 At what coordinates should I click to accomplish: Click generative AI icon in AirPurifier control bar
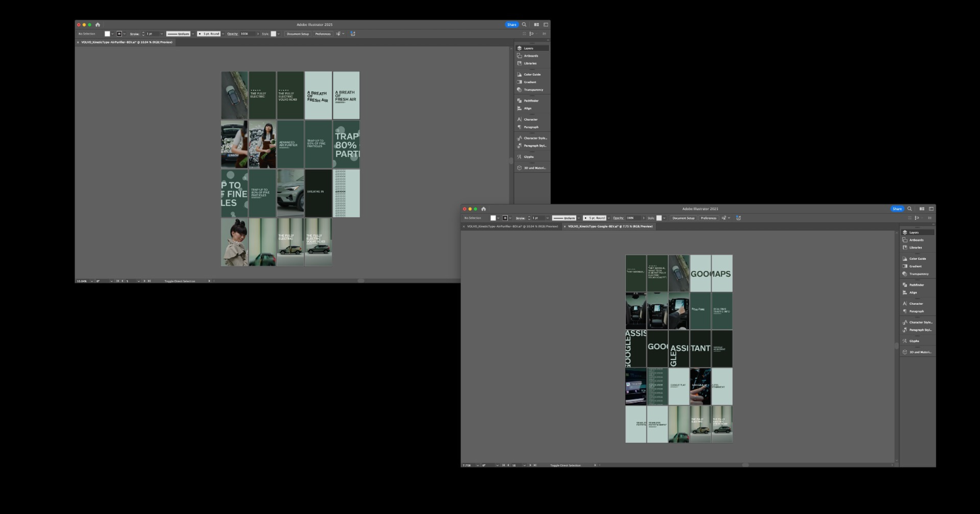[x=353, y=34]
